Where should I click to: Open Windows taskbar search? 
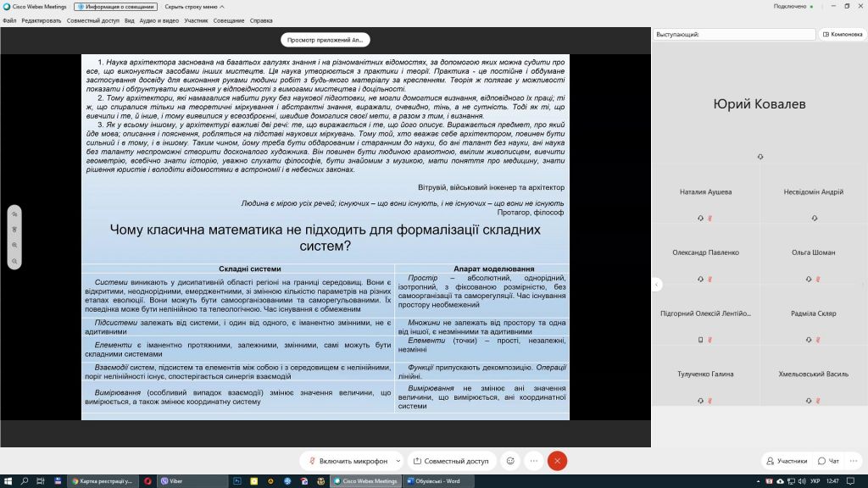[25, 481]
